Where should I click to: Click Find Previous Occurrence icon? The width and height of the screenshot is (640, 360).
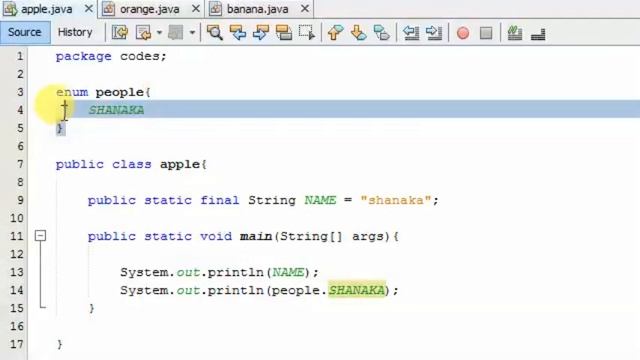pos(238,33)
